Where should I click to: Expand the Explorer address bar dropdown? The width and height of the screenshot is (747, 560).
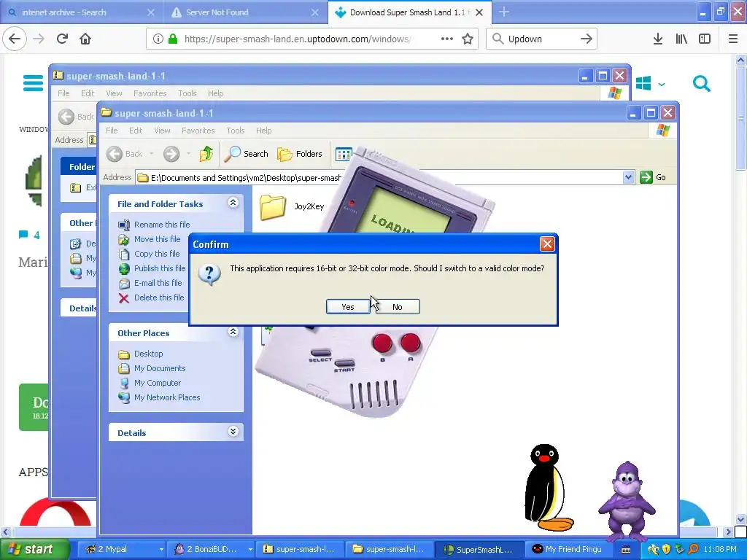tap(628, 177)
